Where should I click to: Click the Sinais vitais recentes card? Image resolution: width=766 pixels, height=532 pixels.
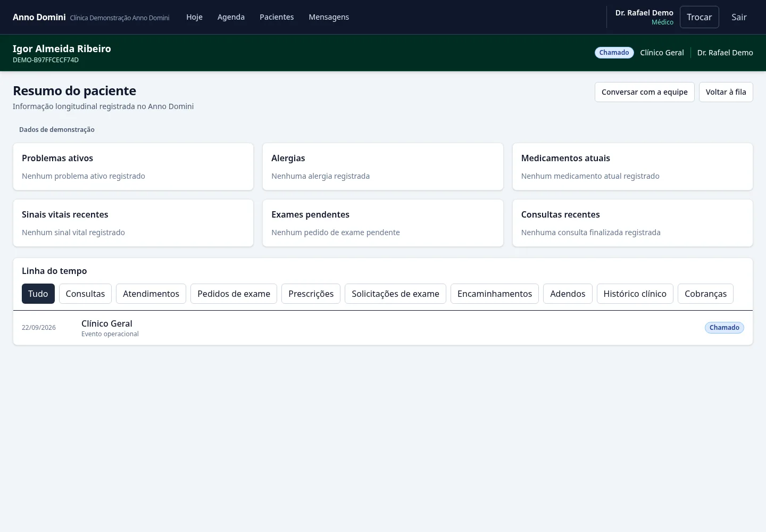pyautogui.click(x=133, y=223)
